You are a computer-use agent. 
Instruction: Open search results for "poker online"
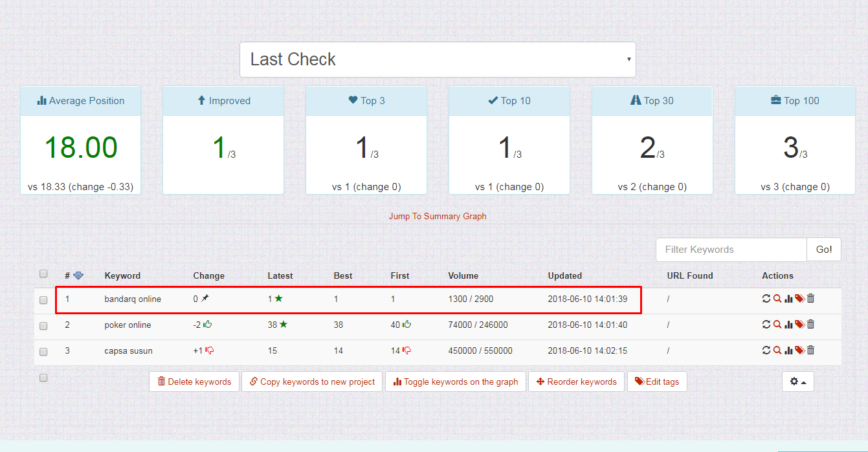click(x=777, y=324)
